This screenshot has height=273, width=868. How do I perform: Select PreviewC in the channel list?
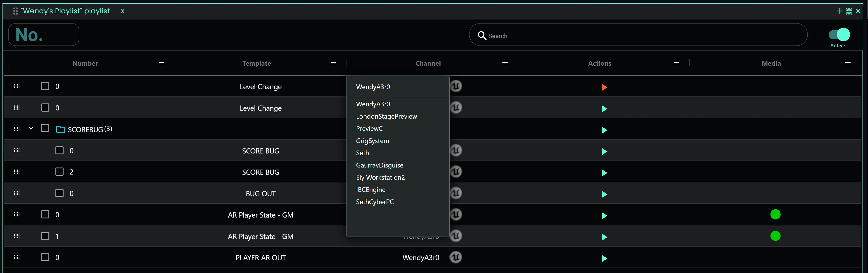[369, 128]
